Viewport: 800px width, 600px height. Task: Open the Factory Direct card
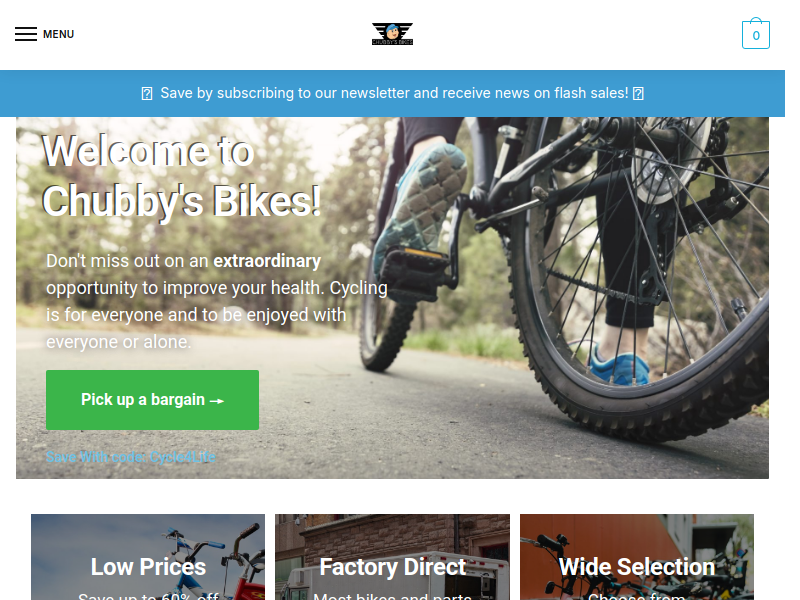point(392,557)
